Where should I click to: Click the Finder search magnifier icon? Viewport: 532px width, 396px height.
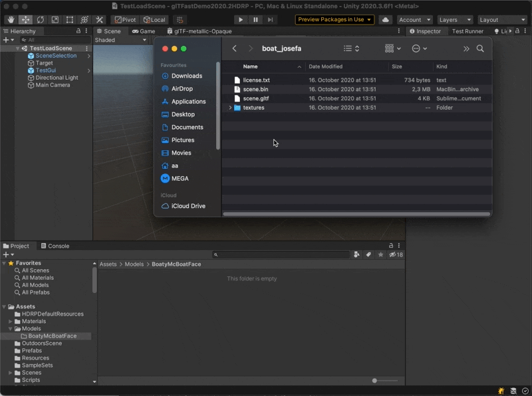point(480,49)
